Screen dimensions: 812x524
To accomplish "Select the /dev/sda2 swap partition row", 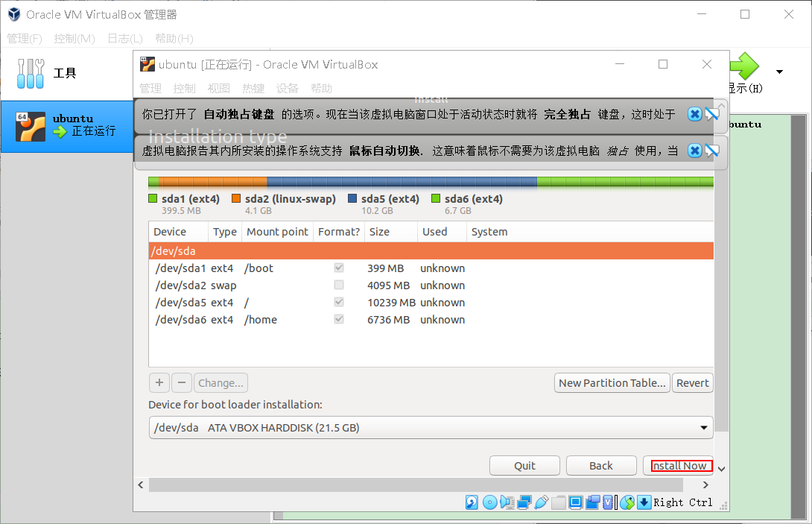I will [431, 285].
